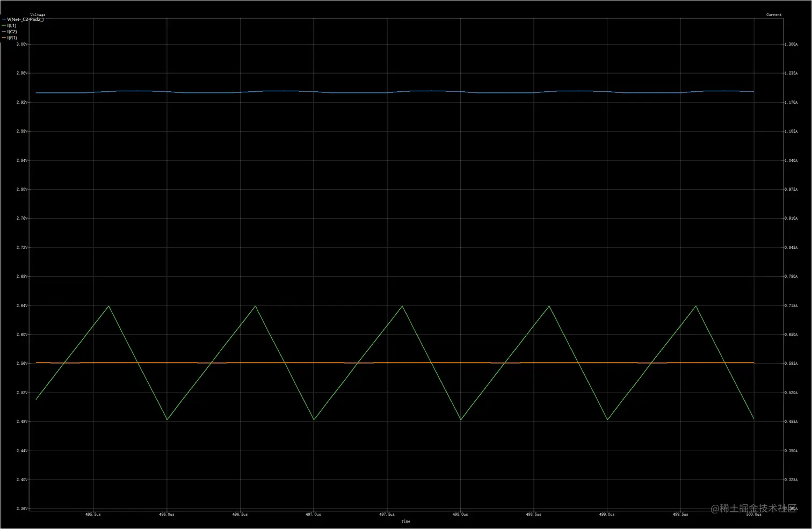Click the orange color marker of I(R1)
Screen dimensions: 812x529
4,38
